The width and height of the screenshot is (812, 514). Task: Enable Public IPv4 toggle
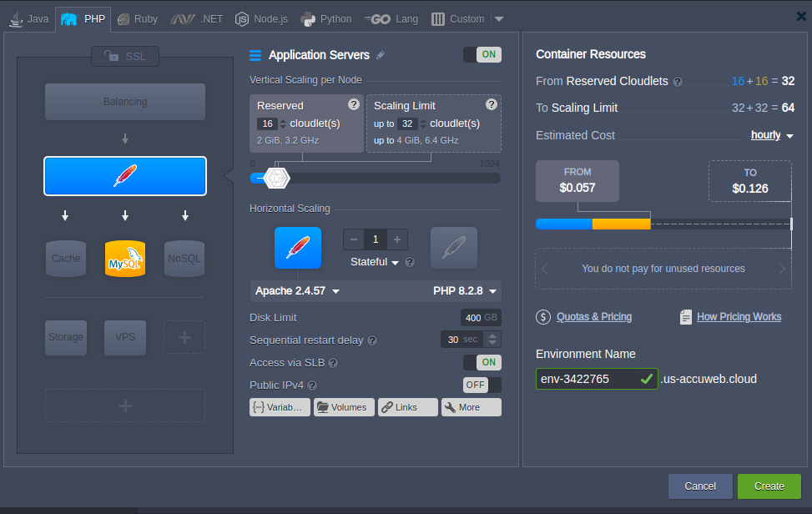pos(482,385)
